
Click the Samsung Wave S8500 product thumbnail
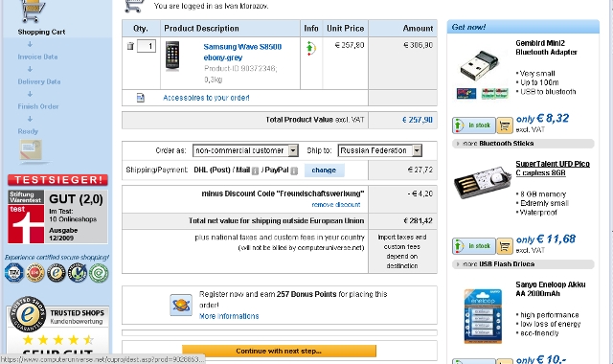172,56
